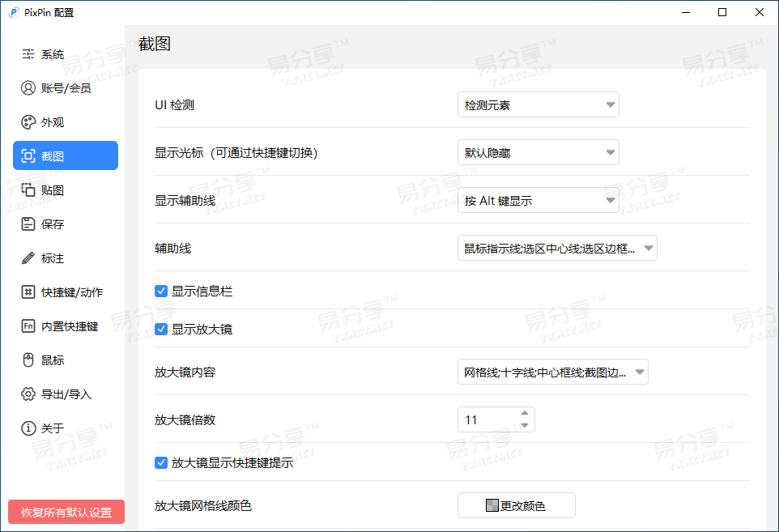Select the 标注 annotation settings
The height and width of the screenshot is (532, 779).
49,258
